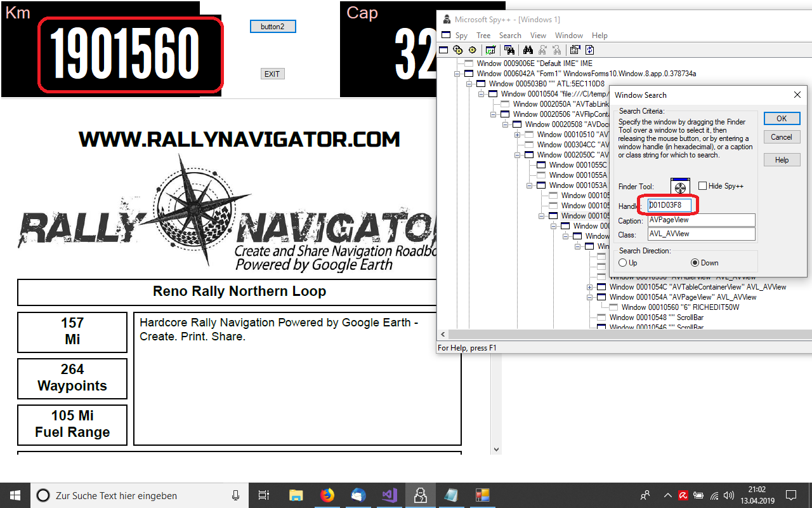Viewport: 812px width, 508px height.
Task: Open the Window menu
Action: pos(569,36)
